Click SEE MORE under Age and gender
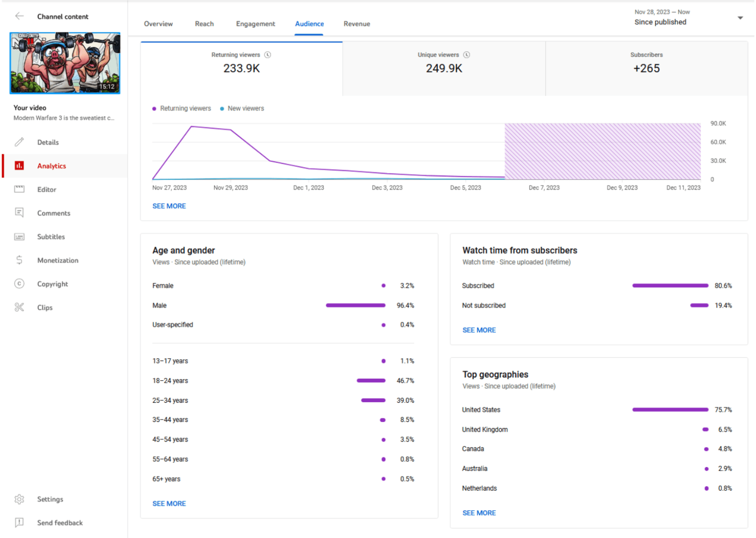Viewport: 756px width, 538px height. pyautogui.click(x=169, y=503)
